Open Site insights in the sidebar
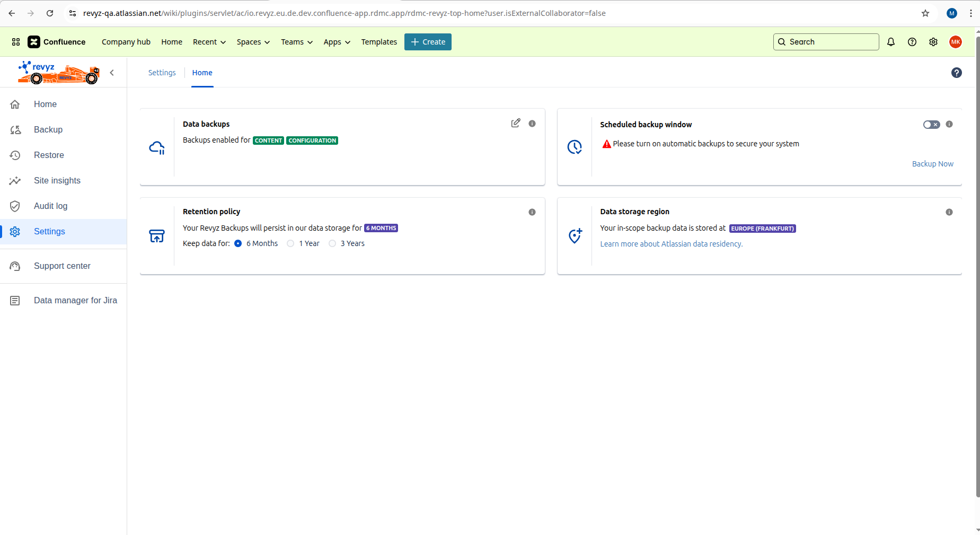The width and height of the screenshot is (980, 535). (x=57, y=181)
